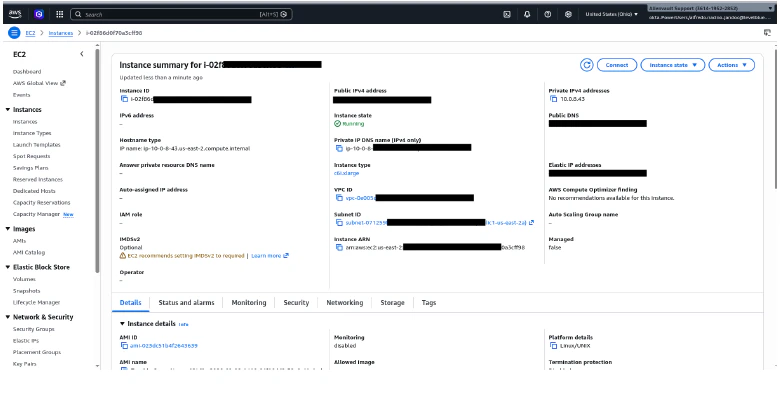Open the settings gear icon in header
780x399 pixels.
568,14
